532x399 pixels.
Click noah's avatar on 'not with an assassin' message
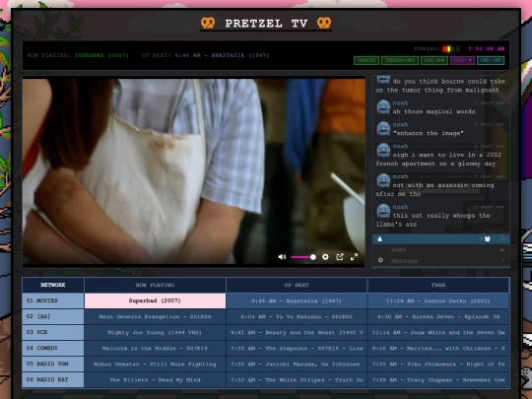[383, 180]
